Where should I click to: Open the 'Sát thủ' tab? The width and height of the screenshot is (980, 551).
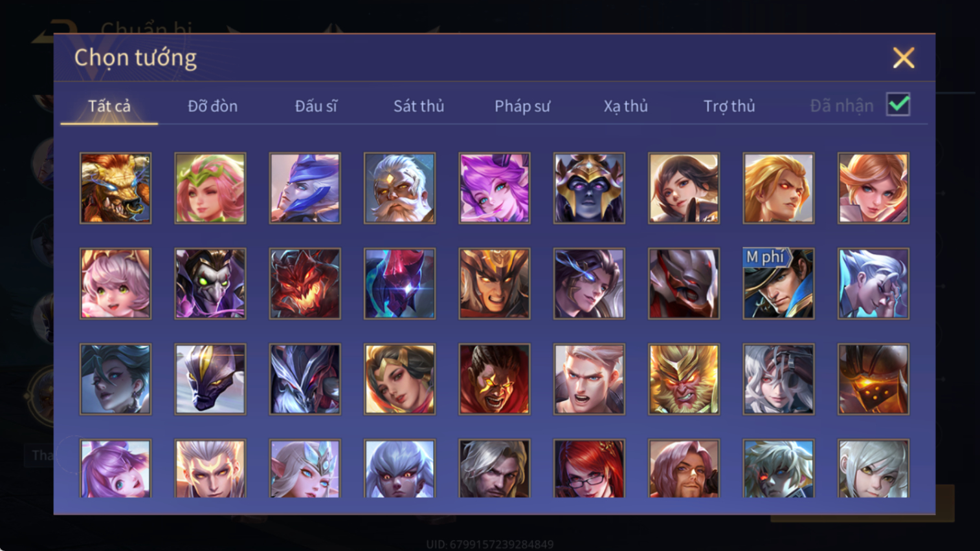click(x=419, y=106)
